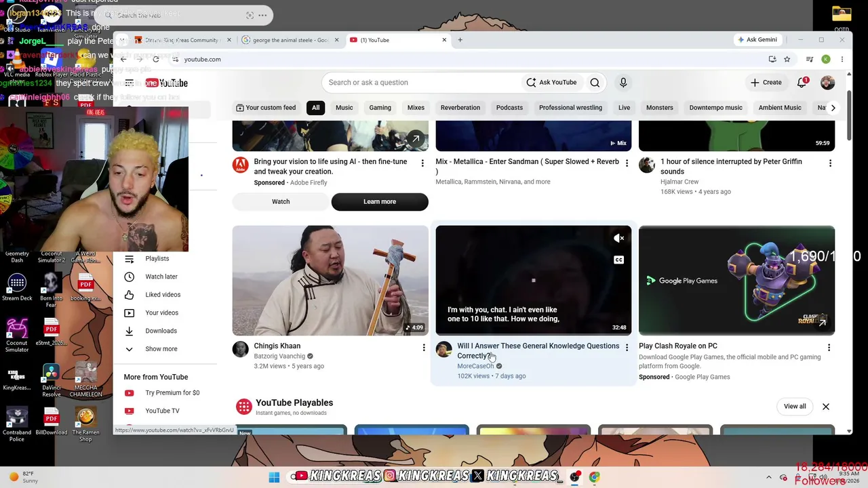
Task: Open more options for Chingis Khaan video
Action: tap(424, 347)
